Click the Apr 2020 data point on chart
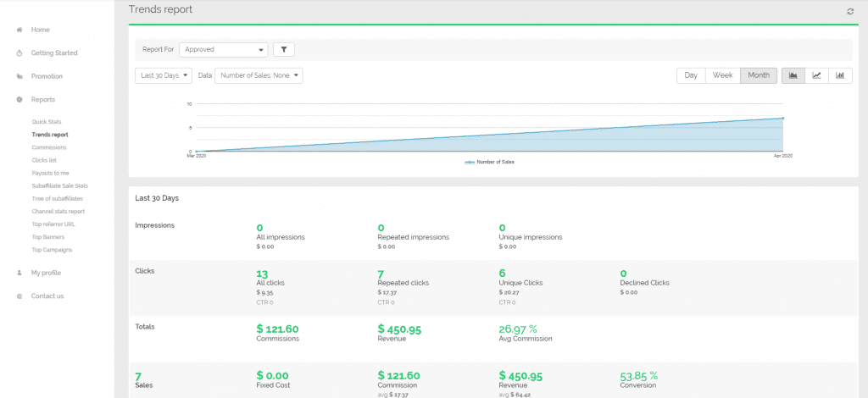The width and height of the screenshot is (868, 398). click(783, 119)
